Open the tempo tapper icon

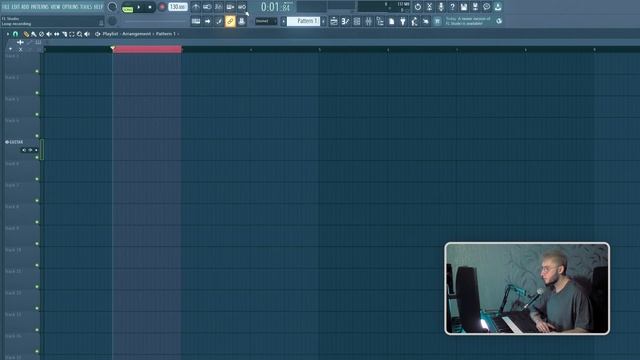(414, 21)
